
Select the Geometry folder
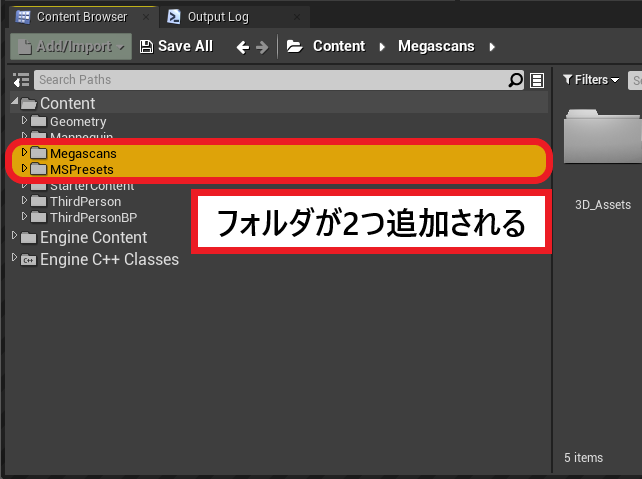click(x=78, y=122)
